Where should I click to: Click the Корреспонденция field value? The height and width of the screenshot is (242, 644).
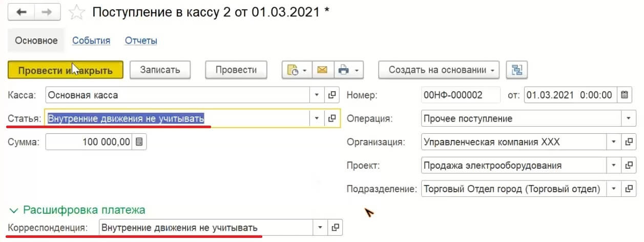coord(205,227)
